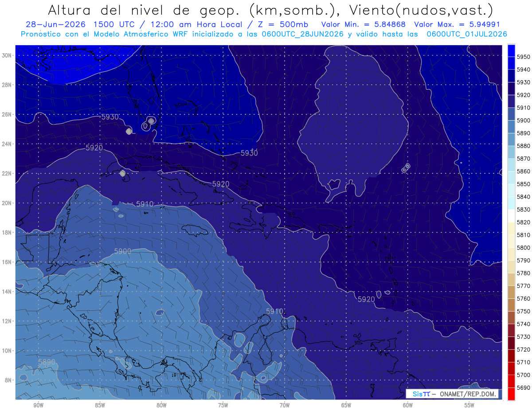Image resolution: width=532 pixels, height=411 pixels.
Task: Click the 'Valor Min. = 5.84868' text
Action: (x=364, y=24)
